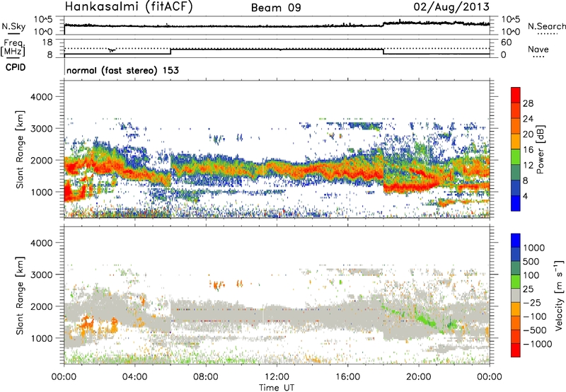Image resolution: width=566 pixels, height=392 pixels.
Task: Click the '16:00' time axis tick label
Action: [x=347, y=377]
